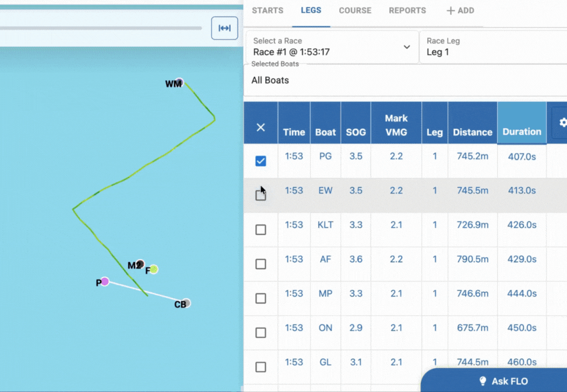Screen dimensions: 567x392
Task: Check the KLT boat row checkbox
Action: point(260,229)
